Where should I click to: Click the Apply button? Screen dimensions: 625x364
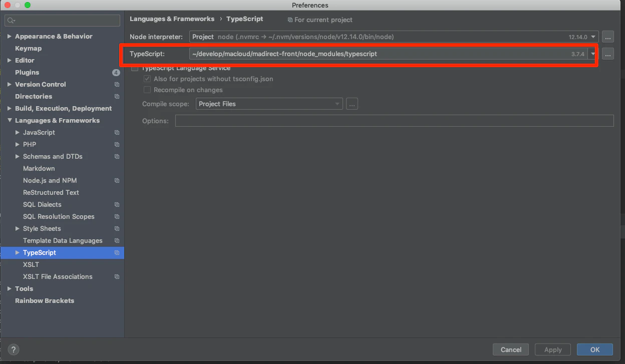553,349
